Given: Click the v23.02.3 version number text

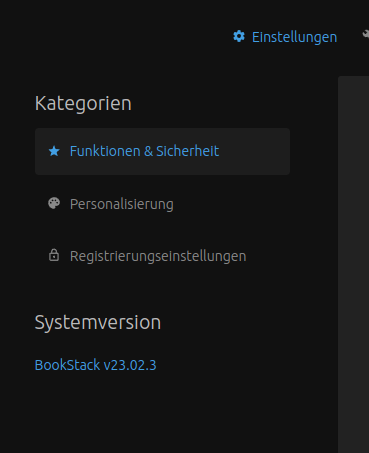Looking at the screenshot, I should pos(130,365).
